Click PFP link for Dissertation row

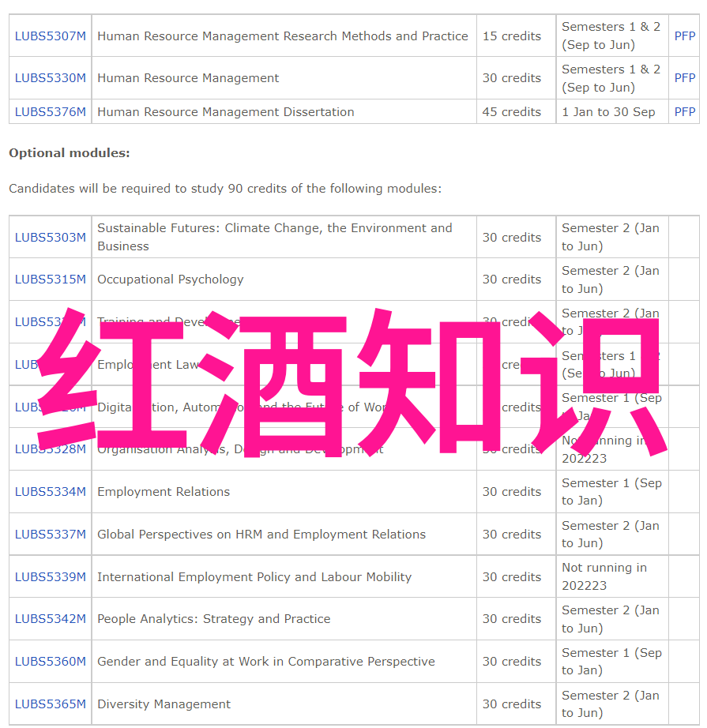click(685, 112)
